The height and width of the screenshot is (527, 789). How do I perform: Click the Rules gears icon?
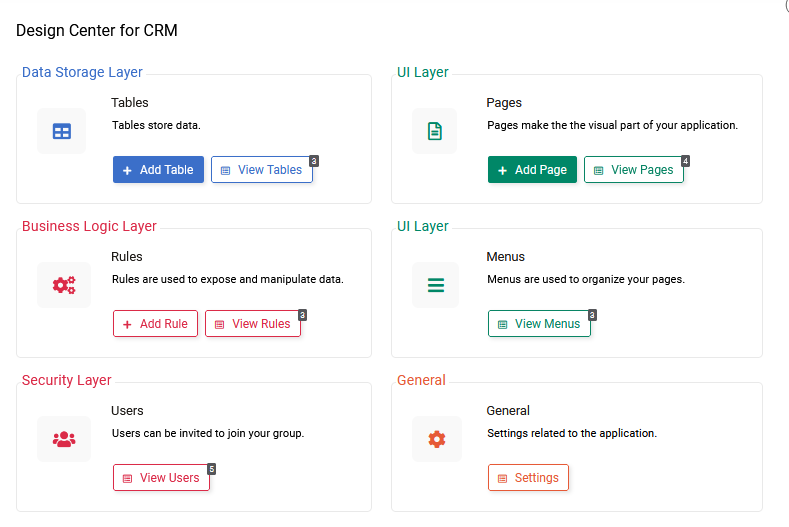point(63,285)
